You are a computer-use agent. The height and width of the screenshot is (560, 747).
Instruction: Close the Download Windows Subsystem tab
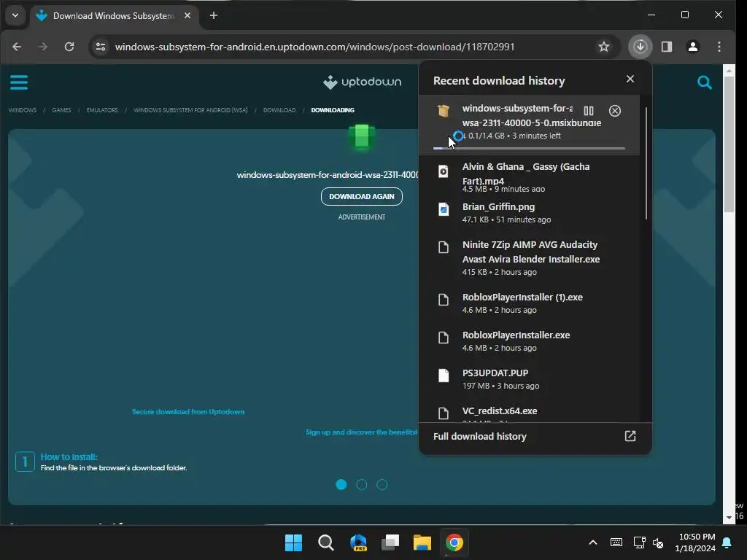(x=187, y=16)
